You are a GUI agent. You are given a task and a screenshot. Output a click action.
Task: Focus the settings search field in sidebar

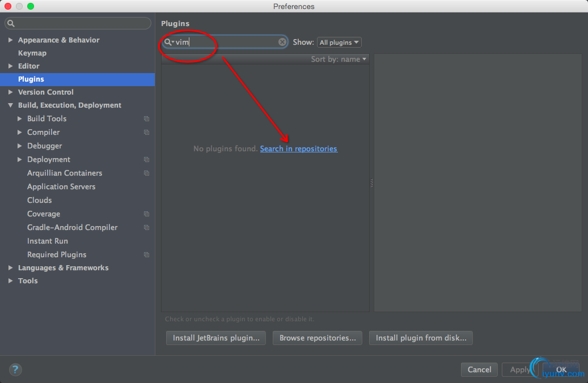click(78, 23)
